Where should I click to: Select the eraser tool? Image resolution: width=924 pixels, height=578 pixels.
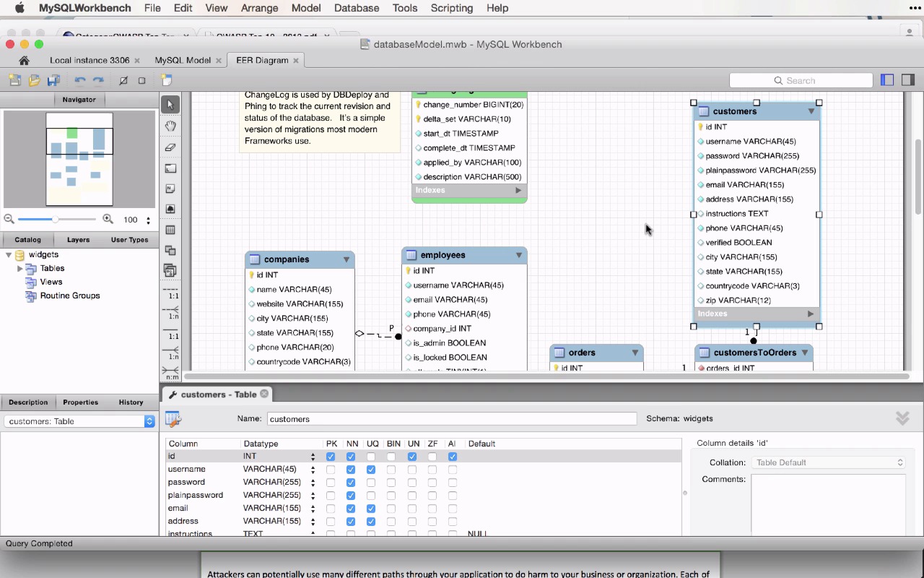click(x=170, y=147)
